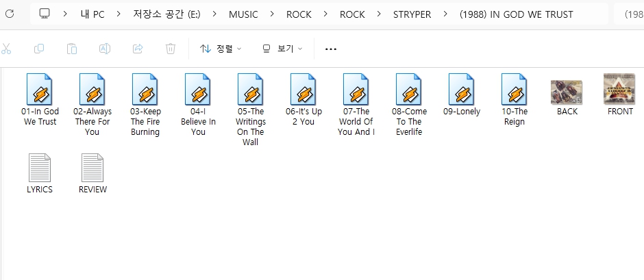Open the 보기 (View) dropdown
The image size is (644, 280).
pos(282,49)
